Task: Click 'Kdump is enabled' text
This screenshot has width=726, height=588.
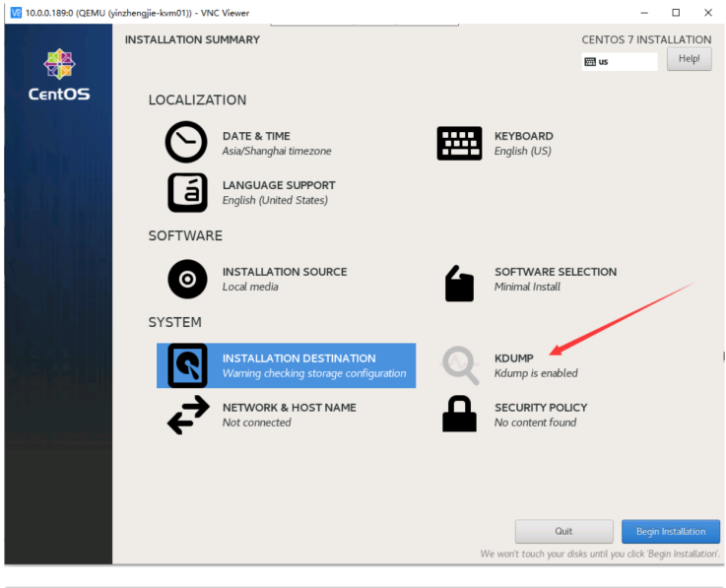Action: click(536, 373)
